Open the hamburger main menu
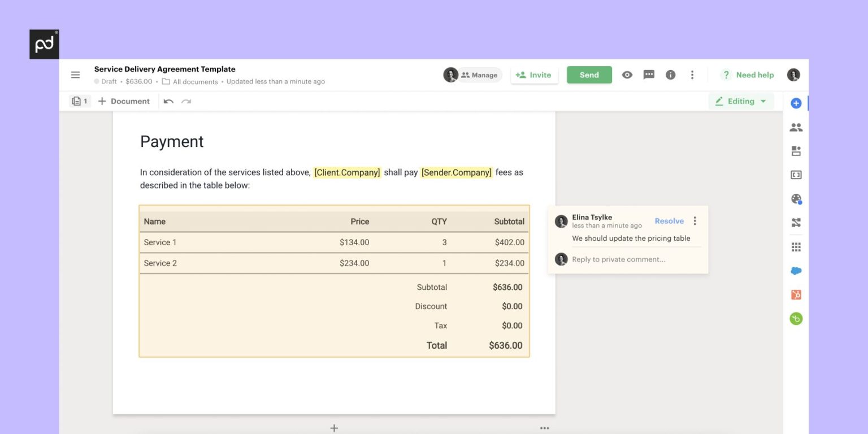This screenshot has width=868, height=434. coord(75,75)
